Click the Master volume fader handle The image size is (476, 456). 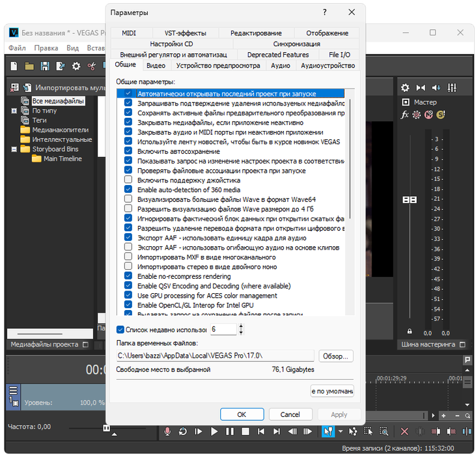[410, 199]
